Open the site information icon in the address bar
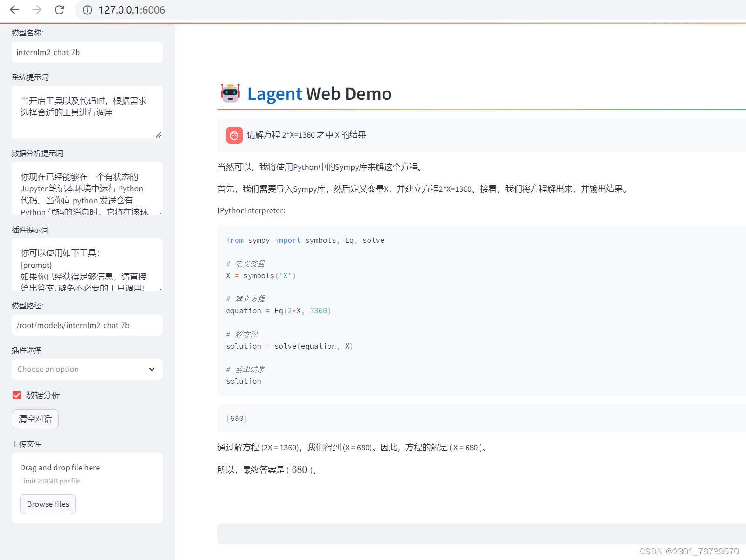746x560 pixels. tap(87, 10)
